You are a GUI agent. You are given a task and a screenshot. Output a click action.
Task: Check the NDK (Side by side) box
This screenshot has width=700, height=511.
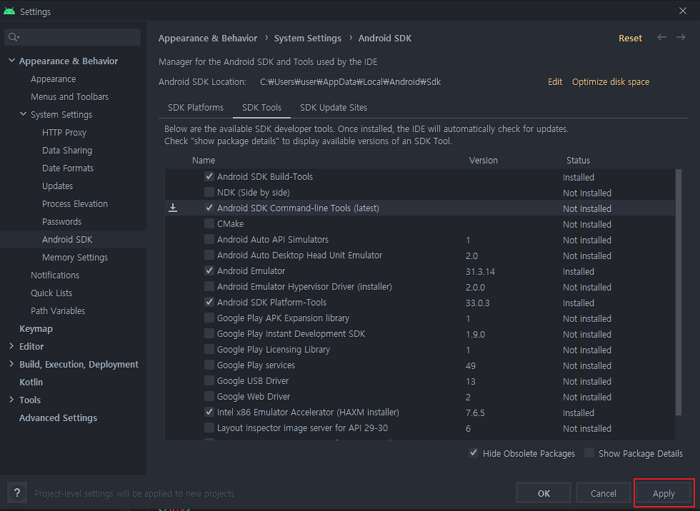tap(209, 192)
